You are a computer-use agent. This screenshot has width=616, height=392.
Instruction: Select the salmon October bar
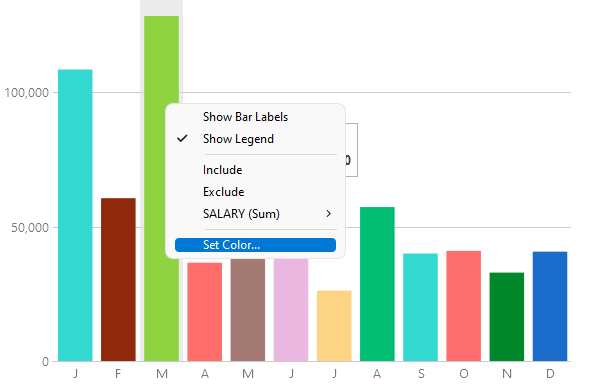[x=464, y=306]
